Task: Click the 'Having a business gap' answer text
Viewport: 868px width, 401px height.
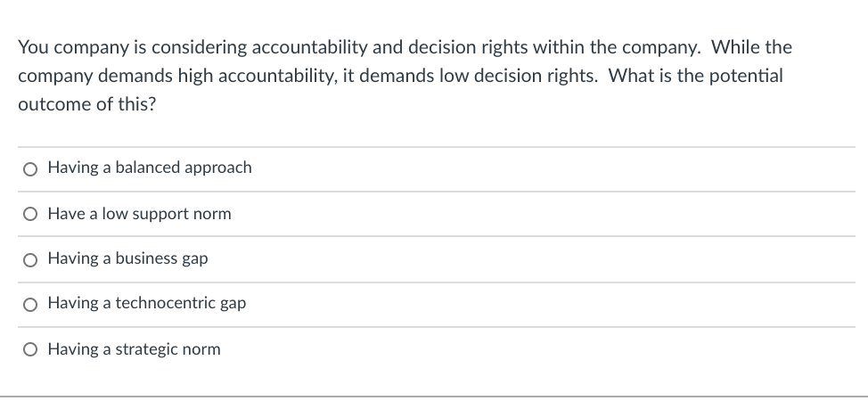Action: 127,258
